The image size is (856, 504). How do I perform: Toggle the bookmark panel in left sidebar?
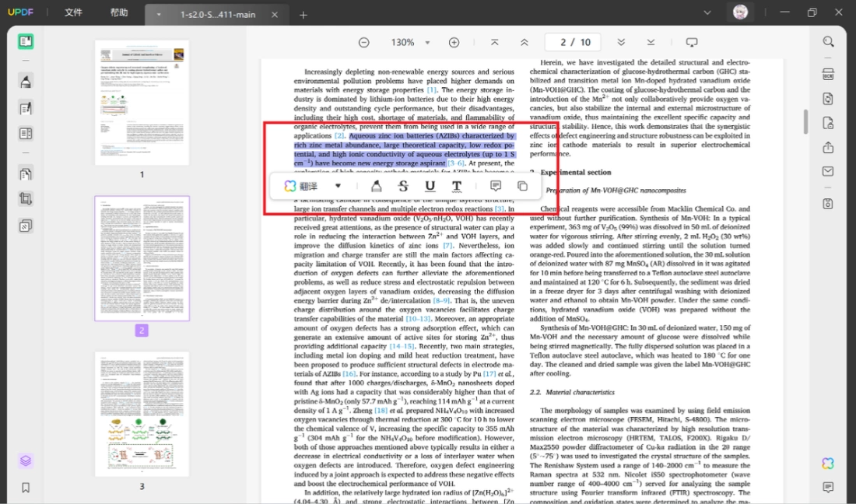tap(26, 487)
